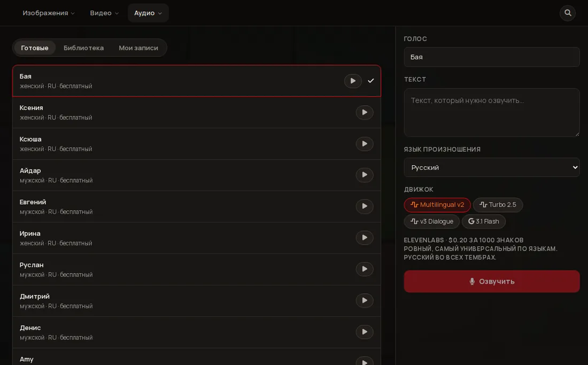588x365 pixels.
Task: Select the v3 Dialogue engine
Action: [431, 221]
